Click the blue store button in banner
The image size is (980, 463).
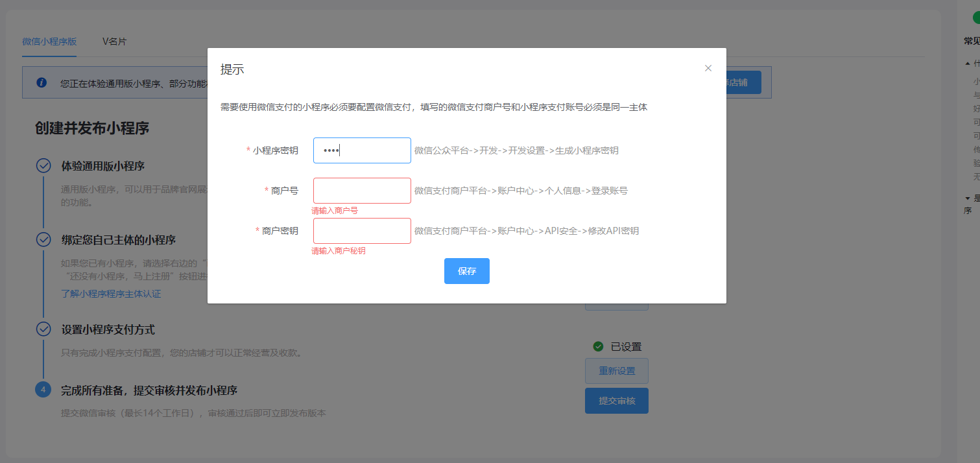pos(743,82)
